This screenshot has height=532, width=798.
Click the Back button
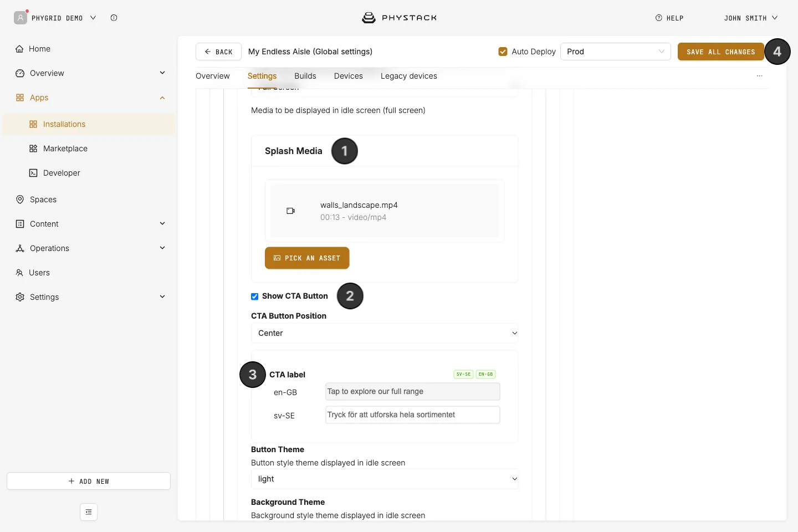pyautogui.click(x=218, y=52)
